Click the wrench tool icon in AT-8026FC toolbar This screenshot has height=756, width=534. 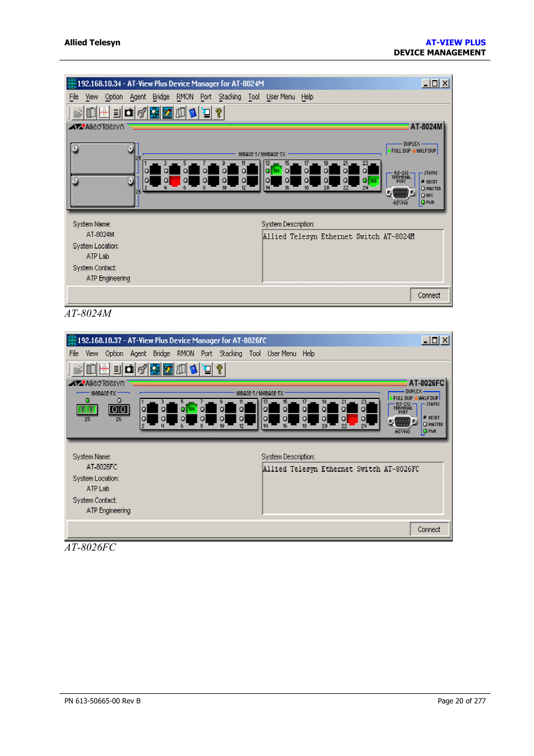pyautogui.click(x=142, y=369)
